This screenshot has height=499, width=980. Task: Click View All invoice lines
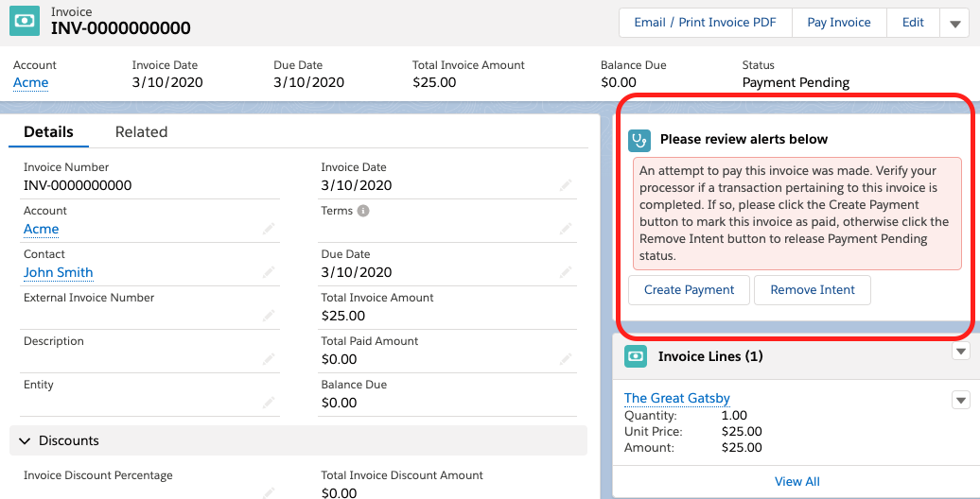pos(796,481)
